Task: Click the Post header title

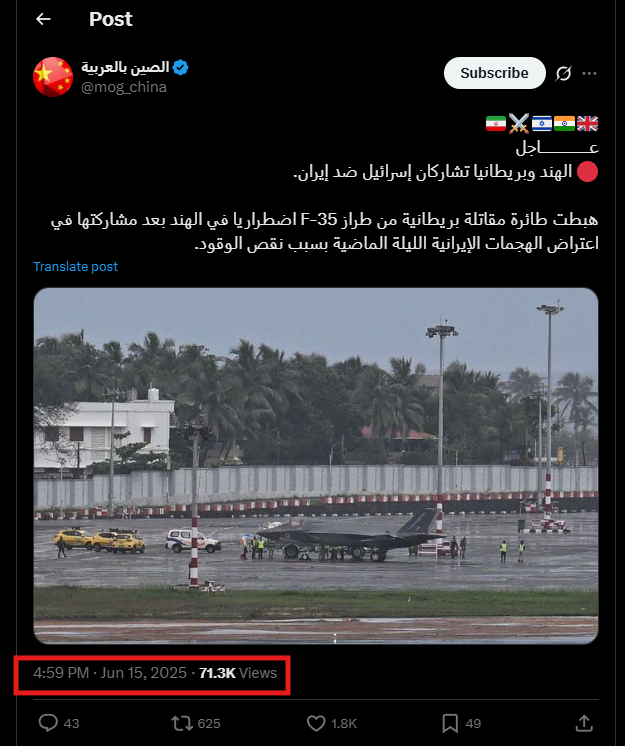Action: click(x=111, y=19)
